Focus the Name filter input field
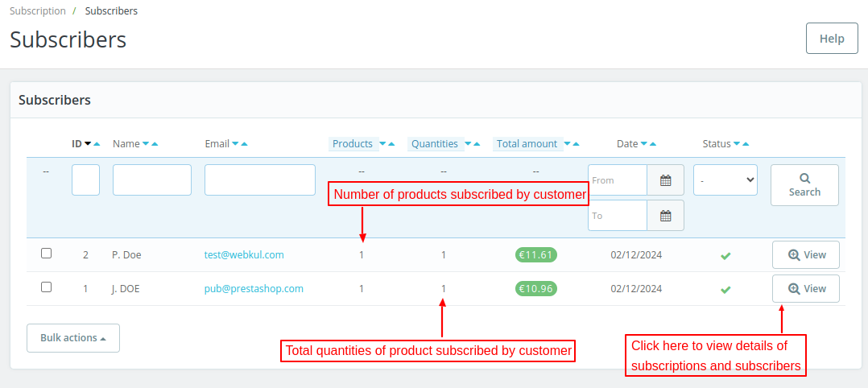The image size is (868, 388). (x=152, y=180)
